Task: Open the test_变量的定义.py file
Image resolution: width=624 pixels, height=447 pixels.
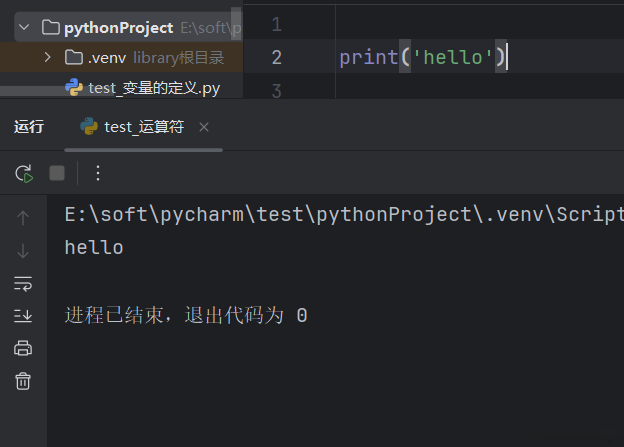Action: pyautogui.click(x=153, y=88)
